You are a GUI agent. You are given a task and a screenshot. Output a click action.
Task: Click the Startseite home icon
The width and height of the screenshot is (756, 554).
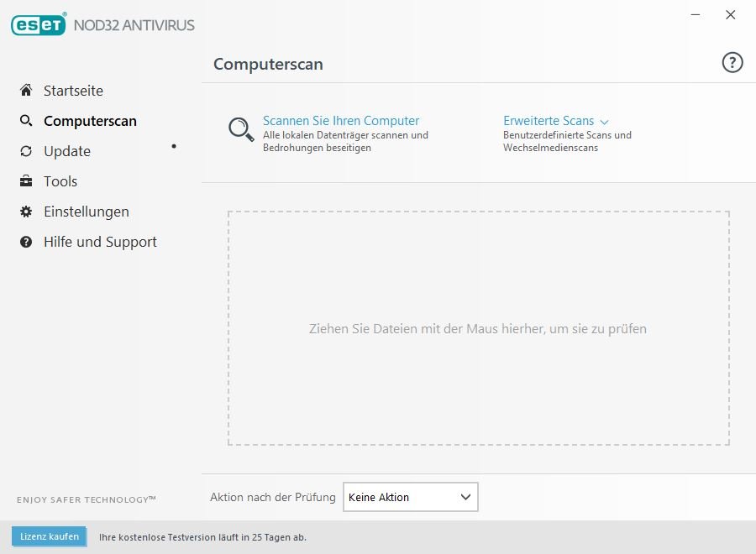26,90
